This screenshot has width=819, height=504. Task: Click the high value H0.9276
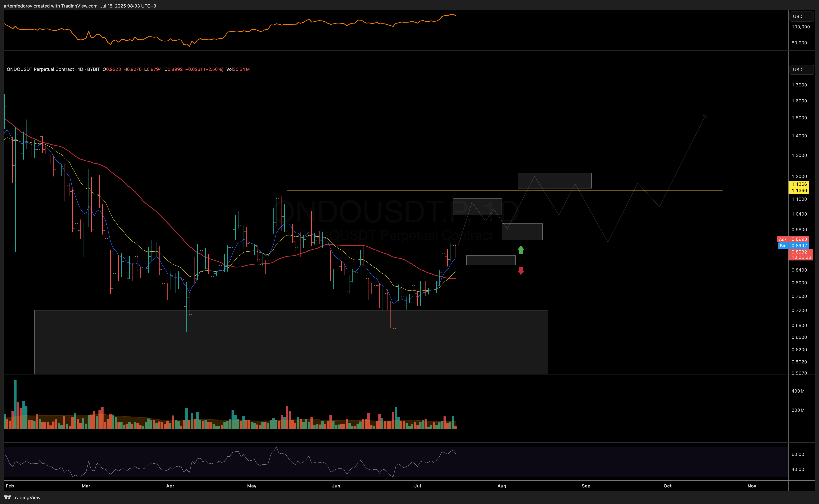pos(132,69)
